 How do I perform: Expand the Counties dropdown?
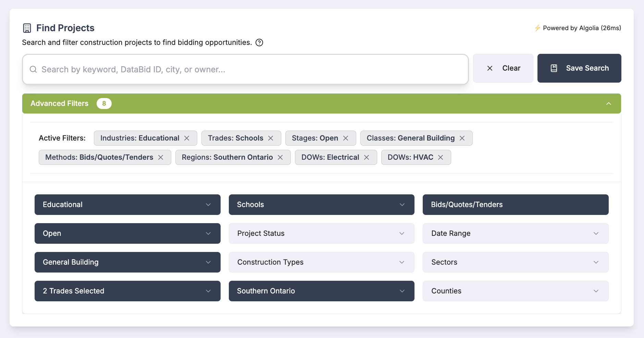[516, 291]
